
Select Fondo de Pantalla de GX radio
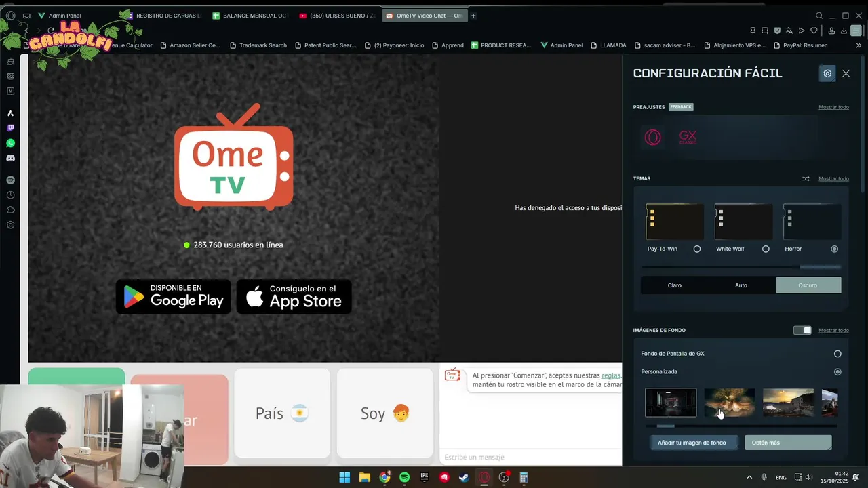837,354
